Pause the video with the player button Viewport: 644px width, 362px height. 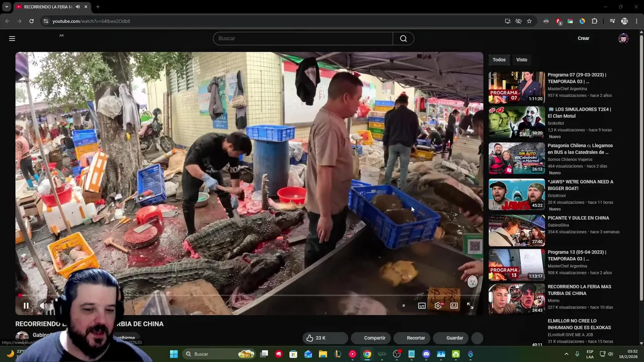click(x=26, y=305)
